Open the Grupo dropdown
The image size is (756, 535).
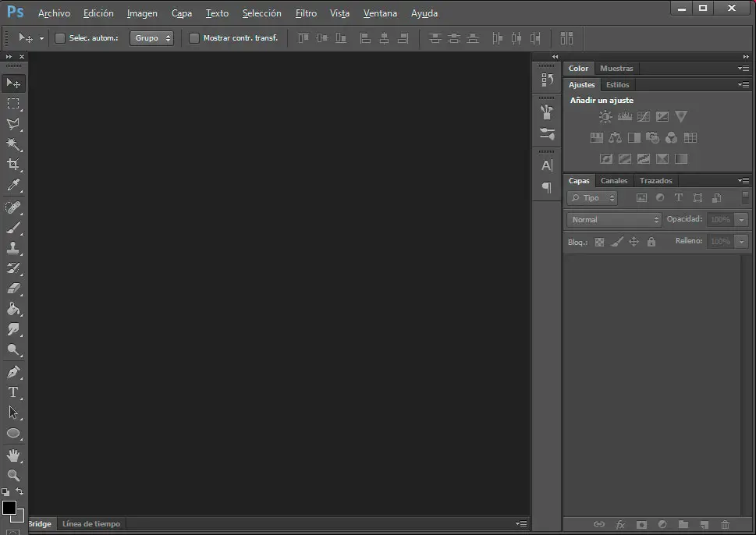point(151,38)
